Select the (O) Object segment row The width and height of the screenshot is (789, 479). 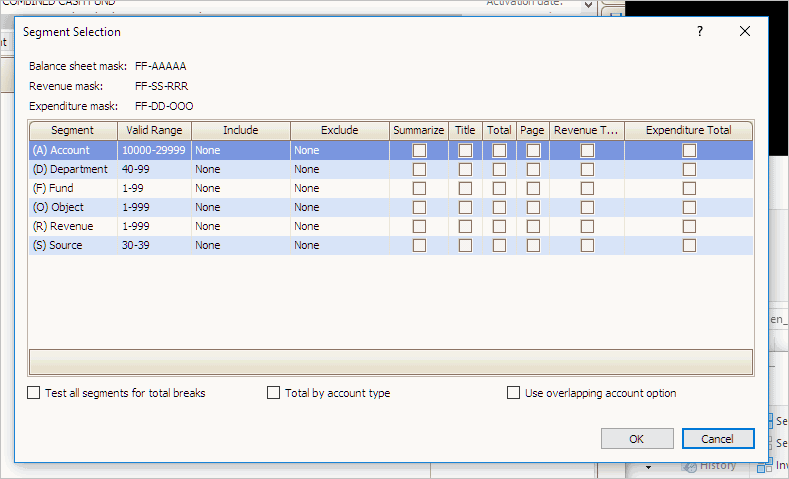pos(390,207)
